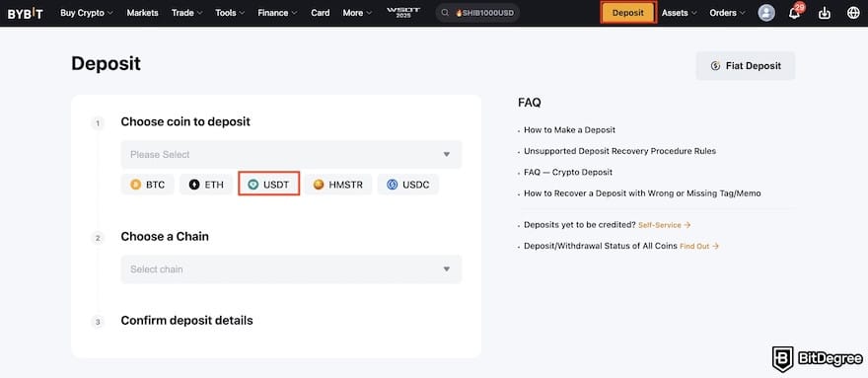
Task: Click the Self-Service link
Action: click(x=664, y=225)
